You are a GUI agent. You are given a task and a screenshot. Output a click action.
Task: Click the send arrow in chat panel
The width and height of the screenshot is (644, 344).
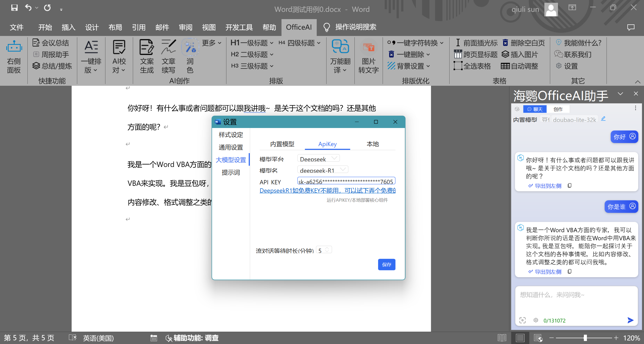630,320
